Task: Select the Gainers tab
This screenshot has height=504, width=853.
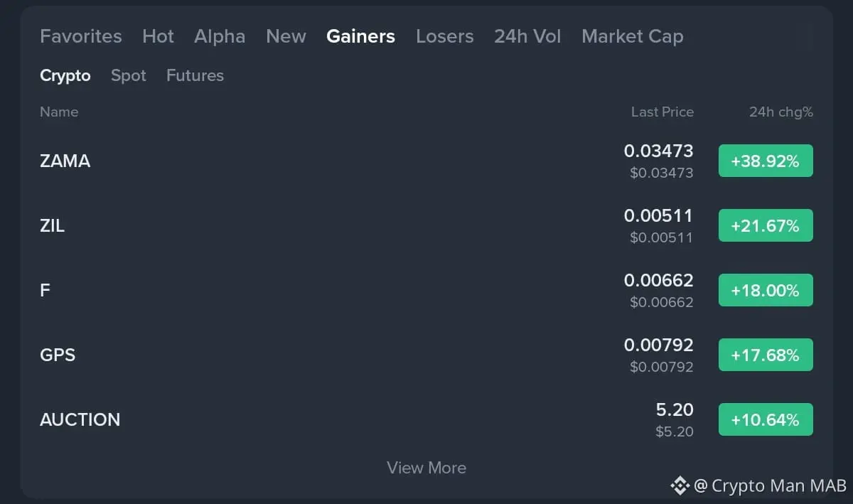Action: pos(360,36)
